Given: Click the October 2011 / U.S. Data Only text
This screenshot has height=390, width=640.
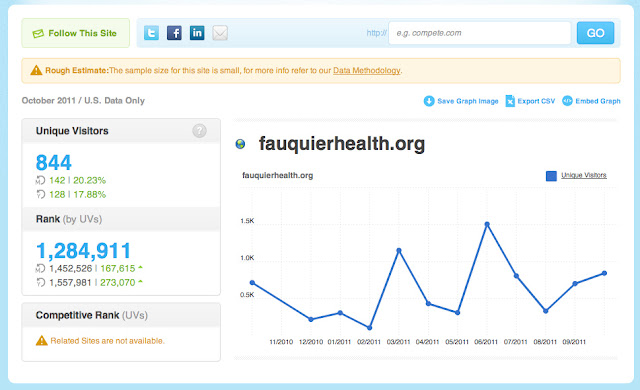Looking at the screenshot, I should 83,101.
